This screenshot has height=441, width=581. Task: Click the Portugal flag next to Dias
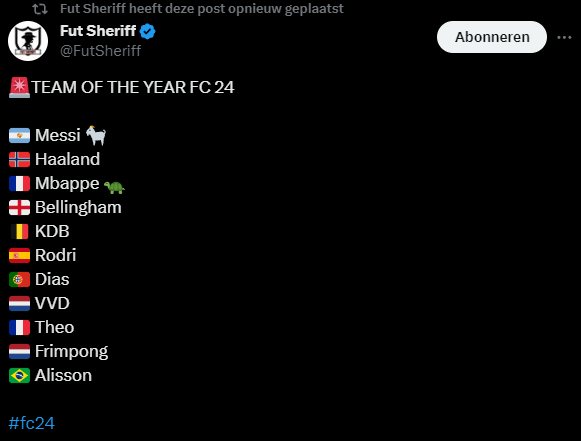(x=19, y=279)
